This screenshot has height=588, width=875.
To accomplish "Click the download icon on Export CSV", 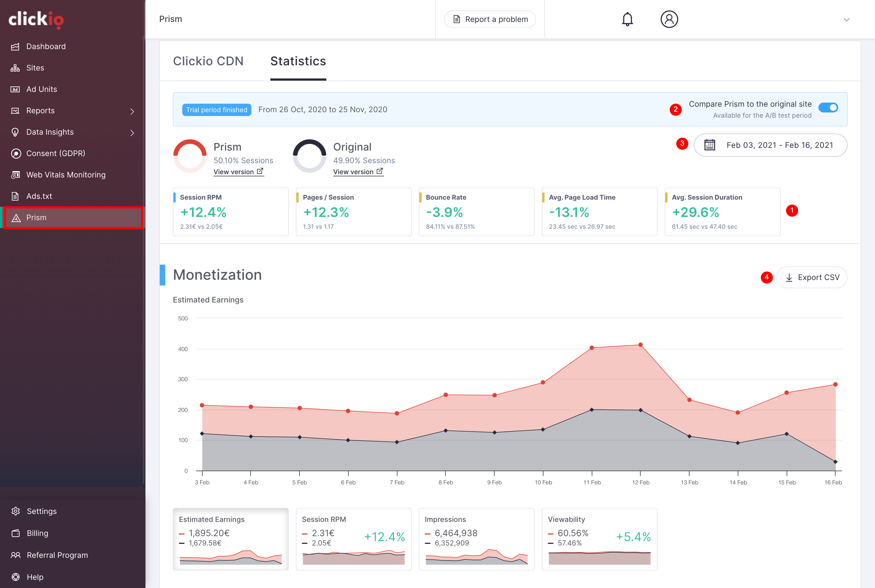I will [789, 278].
